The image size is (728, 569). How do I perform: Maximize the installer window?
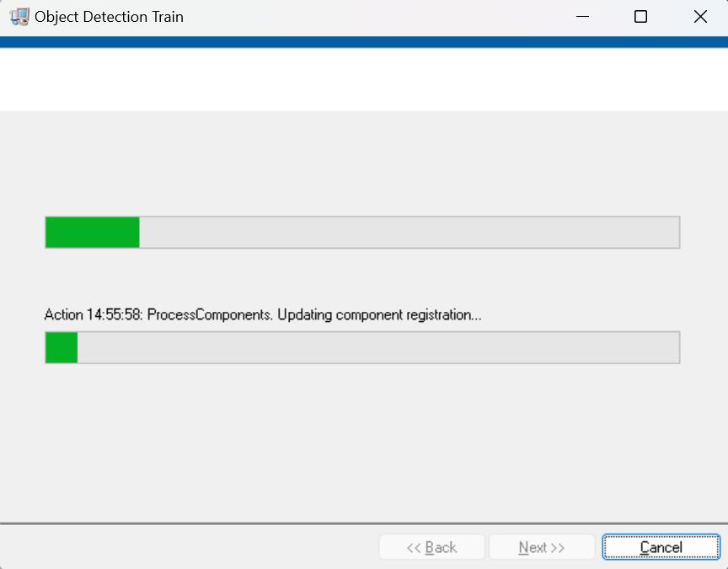pos(640,17)
